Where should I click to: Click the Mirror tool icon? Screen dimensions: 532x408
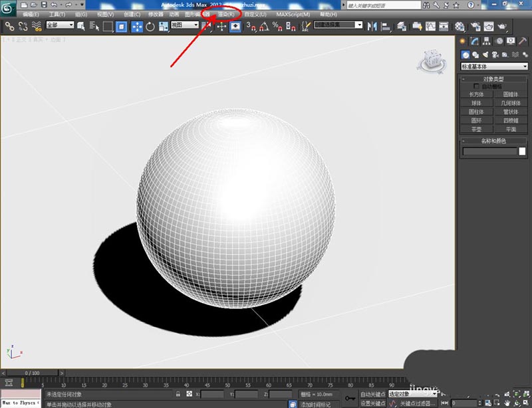[x=371, y=27]
